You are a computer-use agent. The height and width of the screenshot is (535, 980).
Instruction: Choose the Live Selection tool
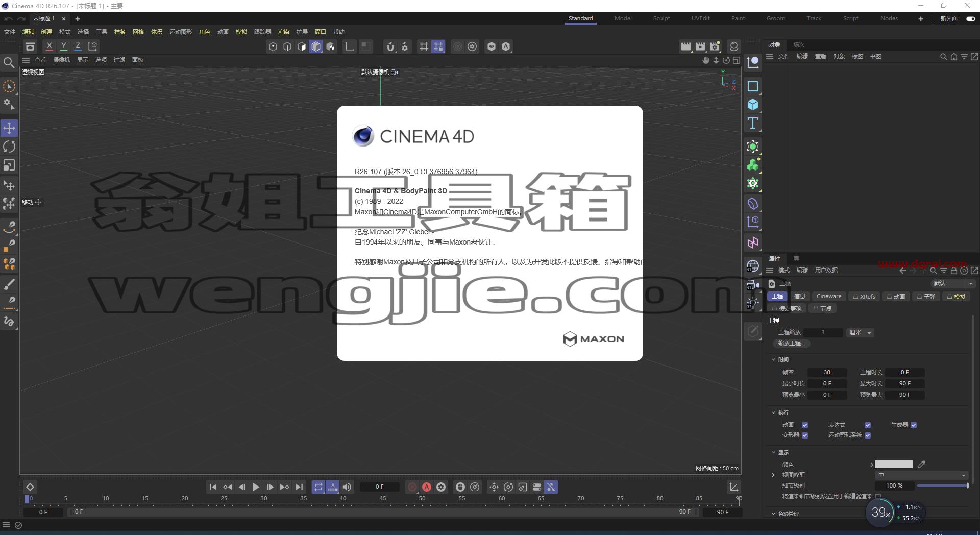pyautogui.click(x=9, y=86)
